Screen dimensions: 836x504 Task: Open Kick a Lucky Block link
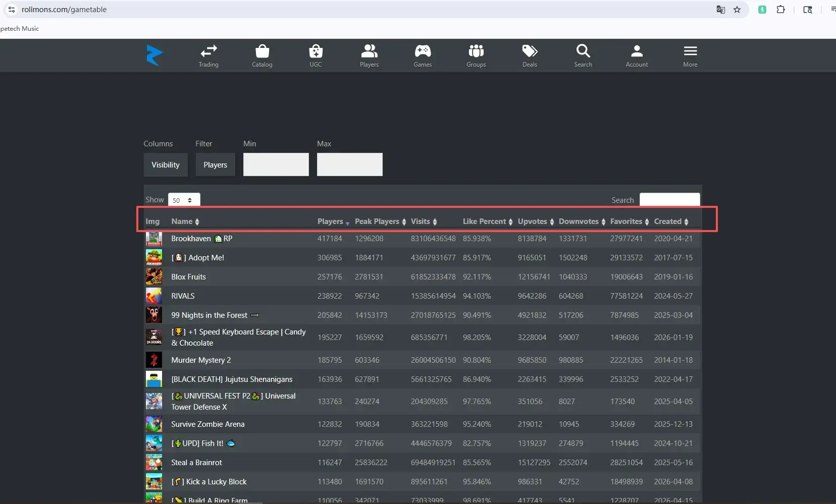pos(209,482)
